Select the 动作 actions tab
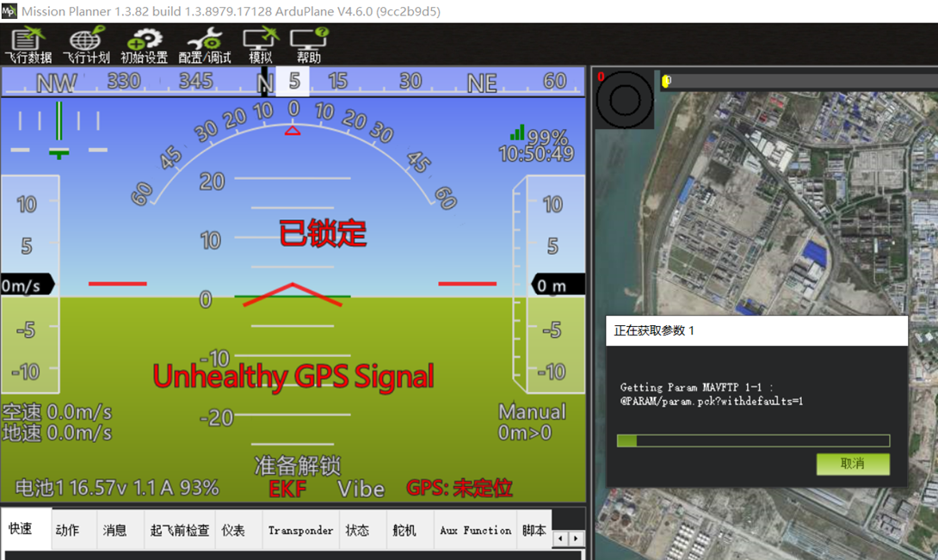 (67, 531)
